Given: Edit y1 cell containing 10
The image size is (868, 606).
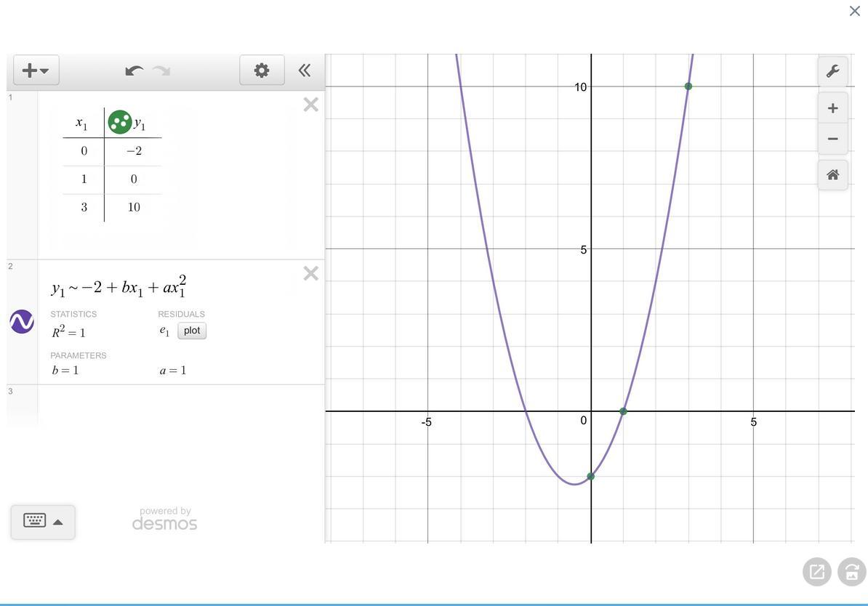Looking at the screenshot, I should click(x=134, y=207).
